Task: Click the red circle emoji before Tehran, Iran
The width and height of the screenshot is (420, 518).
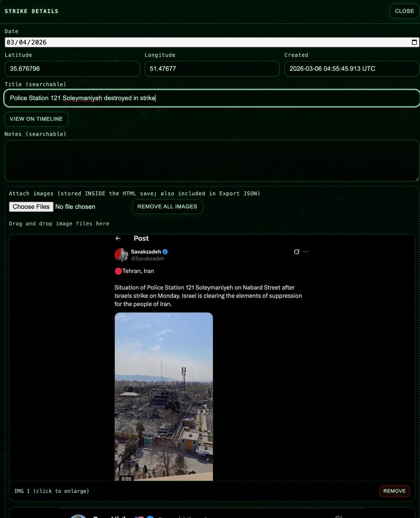Action: (x=118, y=271)
